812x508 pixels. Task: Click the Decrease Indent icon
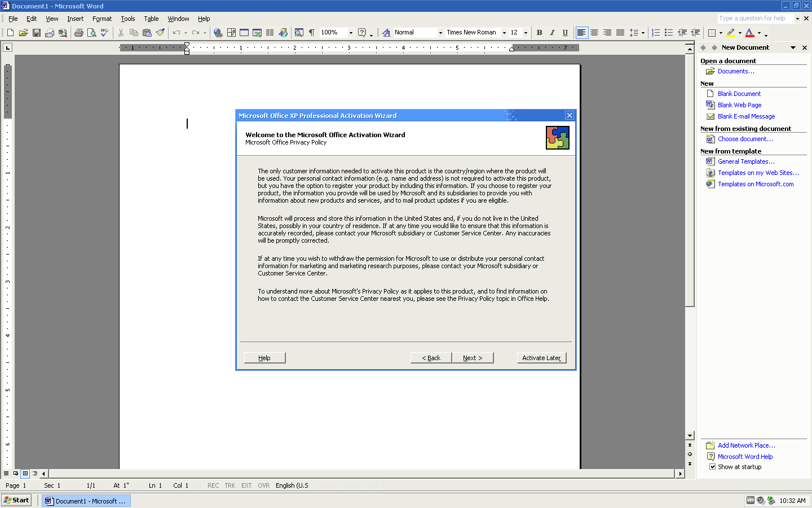(x=682, y=33)
